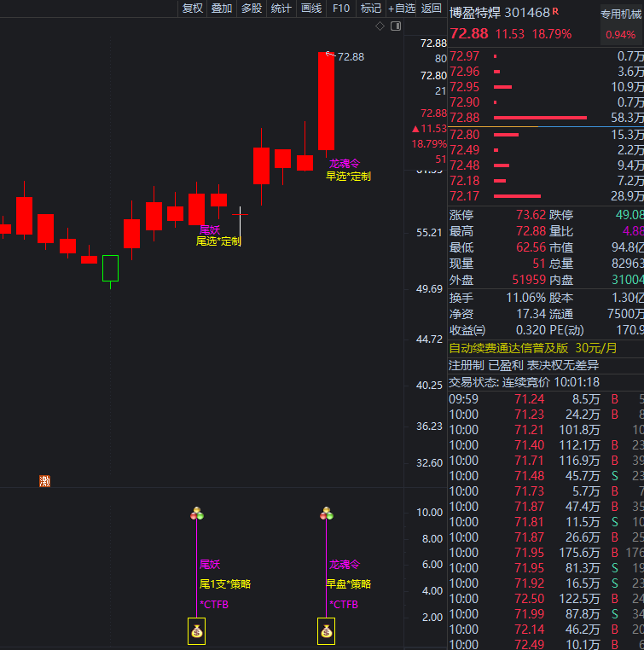
Task: Toggle the side panel layout icon
Action: (396, 26)
